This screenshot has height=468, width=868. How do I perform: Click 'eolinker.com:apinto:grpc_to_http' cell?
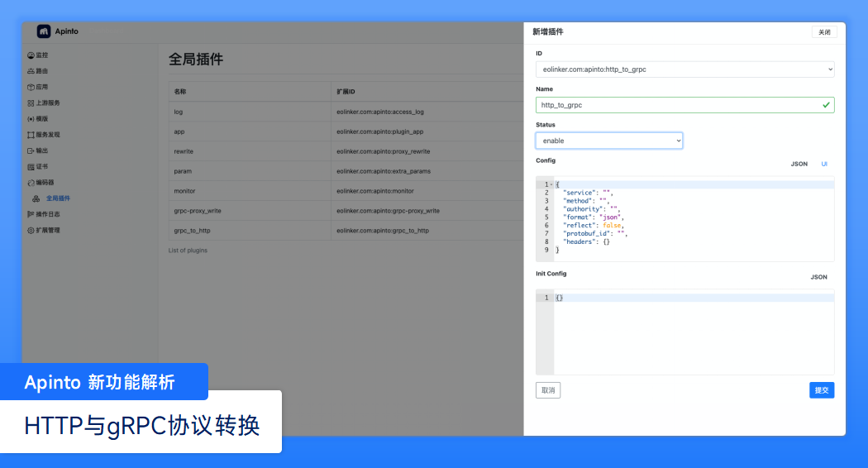pyautogui.click(x=427, y=231)
